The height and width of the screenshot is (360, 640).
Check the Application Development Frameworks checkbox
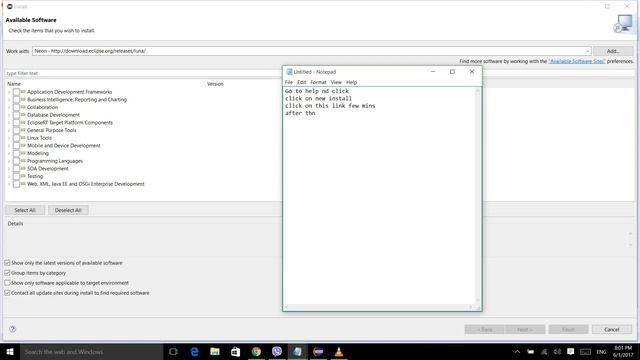tap(16, 92)
